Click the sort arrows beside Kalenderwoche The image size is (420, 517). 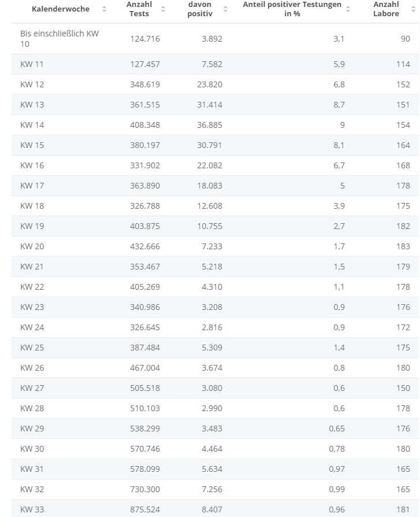click(104, 9)
